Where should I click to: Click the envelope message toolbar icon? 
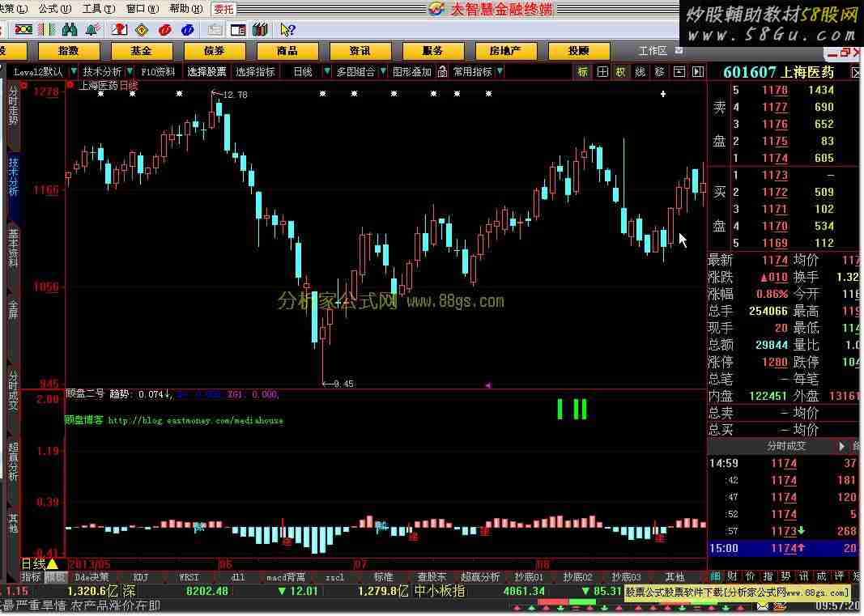click(119, 30)
